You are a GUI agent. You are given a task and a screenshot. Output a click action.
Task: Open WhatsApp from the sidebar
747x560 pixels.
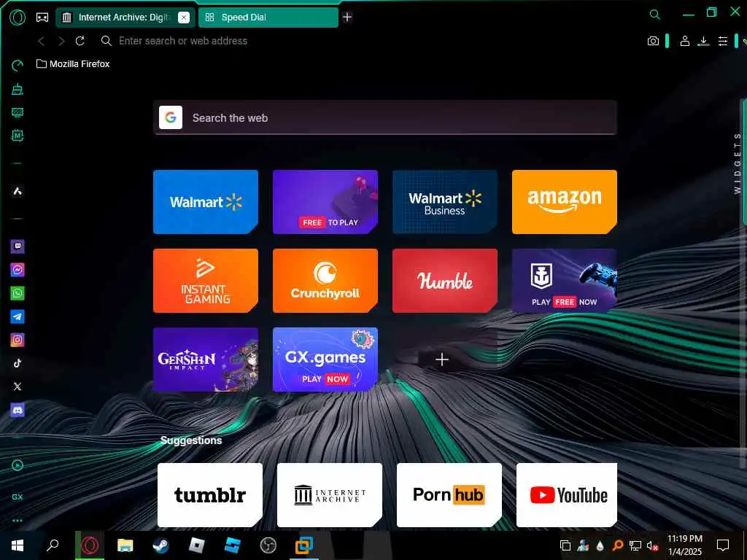[x=18, y=293]
